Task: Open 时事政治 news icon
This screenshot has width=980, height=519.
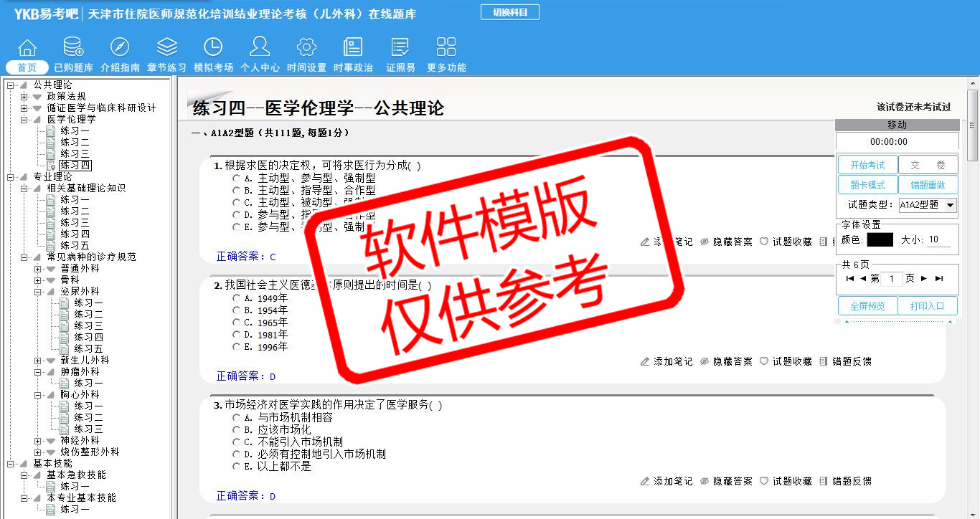Action: pos(353,48)
